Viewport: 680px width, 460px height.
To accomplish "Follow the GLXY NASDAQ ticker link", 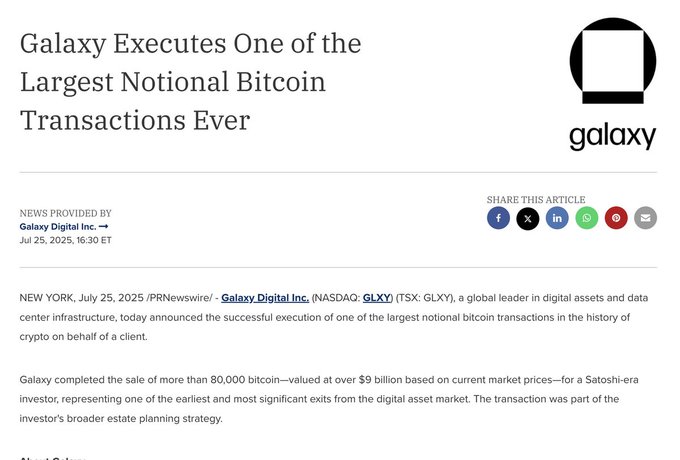I will pos(376,298).
